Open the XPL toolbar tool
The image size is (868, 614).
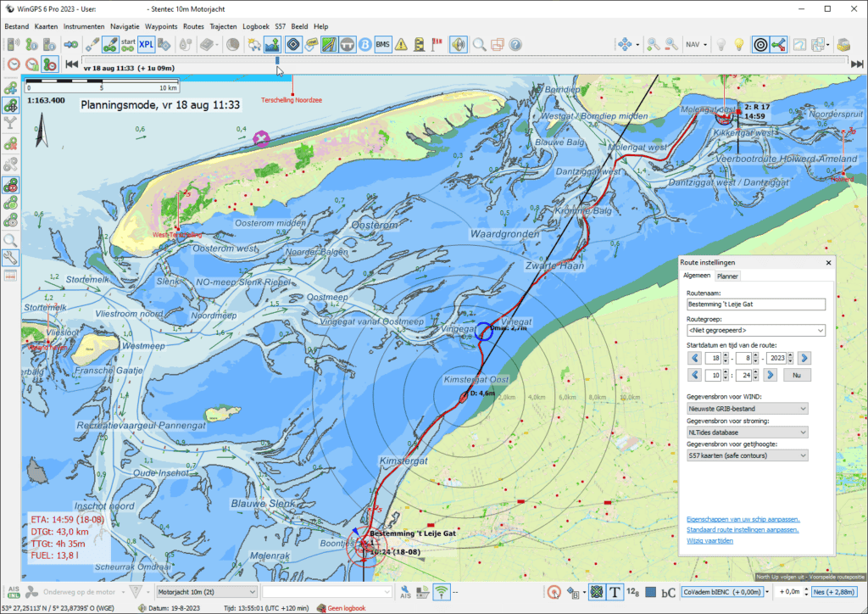click(x=146, y=44)
